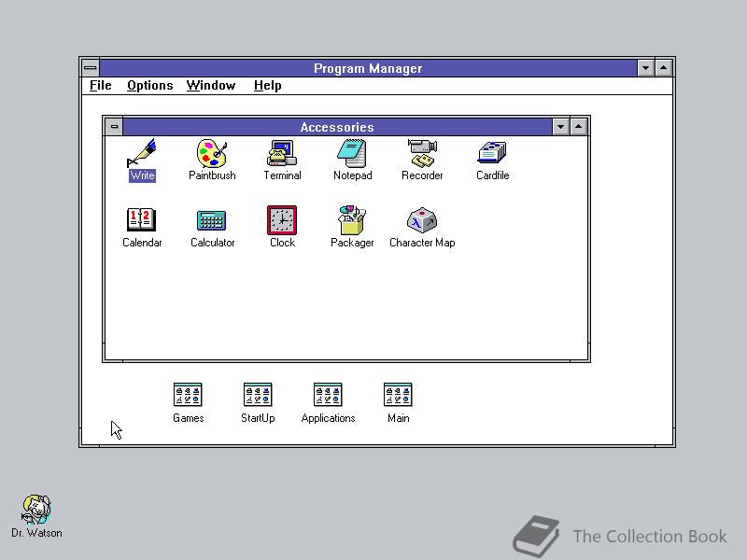Screen dimensions: 747x560
Task: Click the Accessories title bar
Action: pos(337,127)
